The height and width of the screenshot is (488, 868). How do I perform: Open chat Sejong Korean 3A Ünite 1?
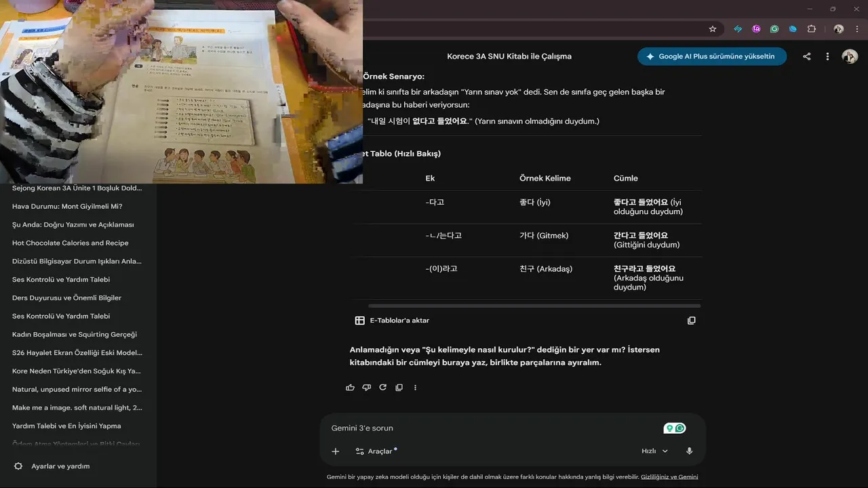(77, 188)
